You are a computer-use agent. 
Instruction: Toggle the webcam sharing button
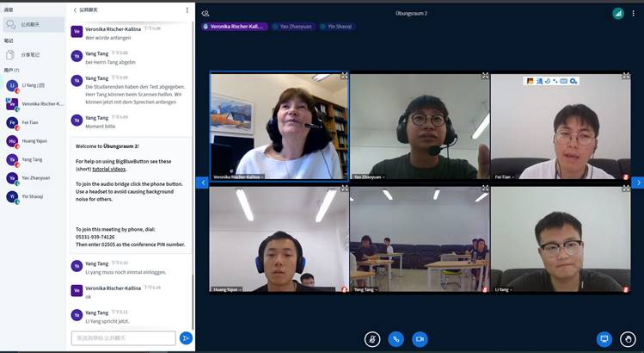point(420,339)
